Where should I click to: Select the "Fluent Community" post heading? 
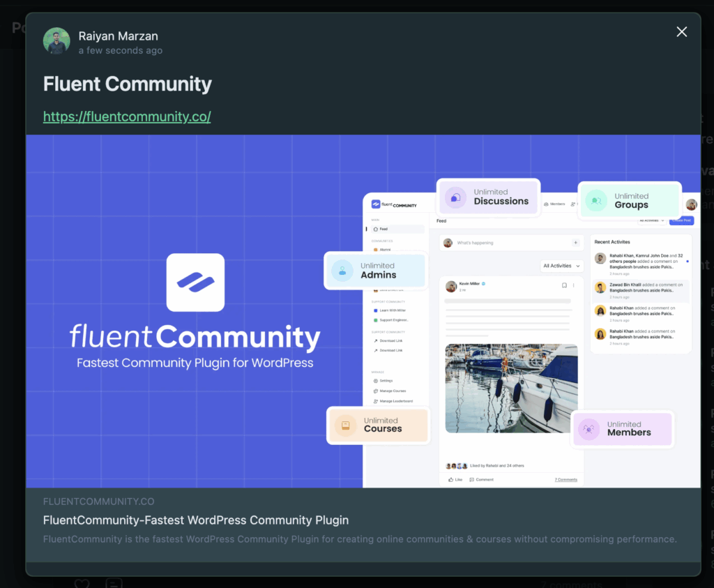pos(128,84)
